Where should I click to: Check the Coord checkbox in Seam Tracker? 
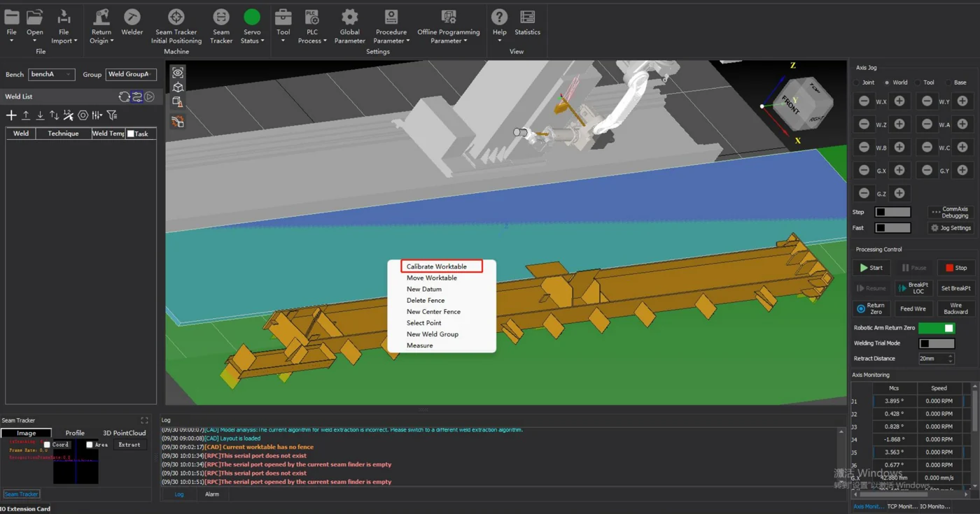click(x=47, y=445)
